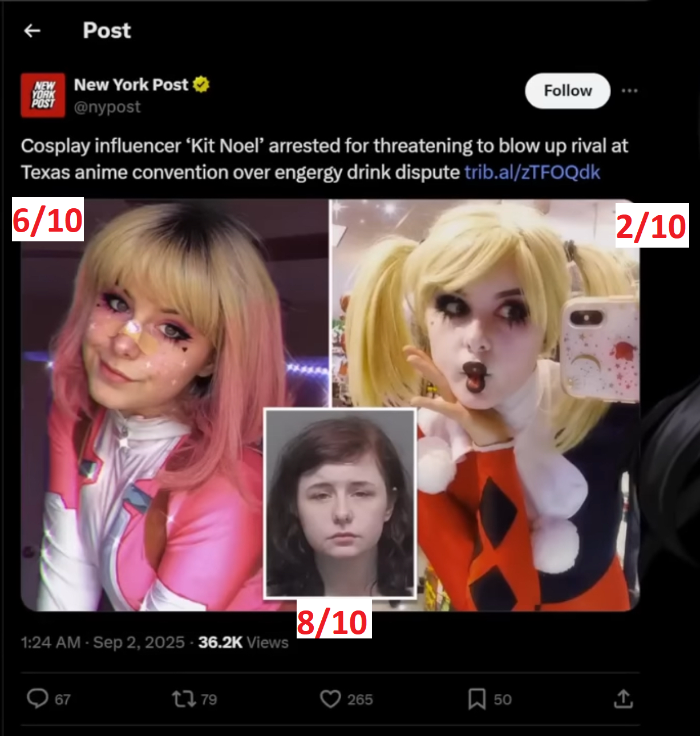Image resolution: width=700 pixels, height=736 pixels.
Task: Open the New York Post profile avatar
Action: click(x=43, y=95)
